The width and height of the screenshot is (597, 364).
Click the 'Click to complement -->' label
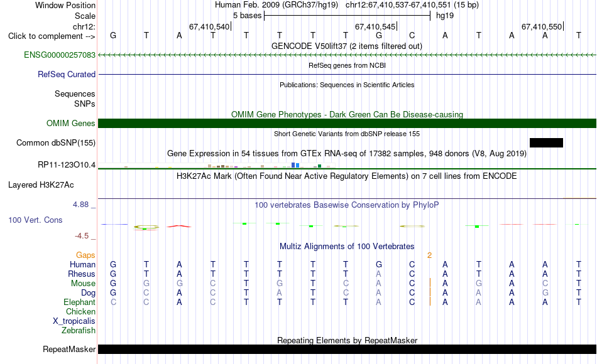tap(52, 36)
